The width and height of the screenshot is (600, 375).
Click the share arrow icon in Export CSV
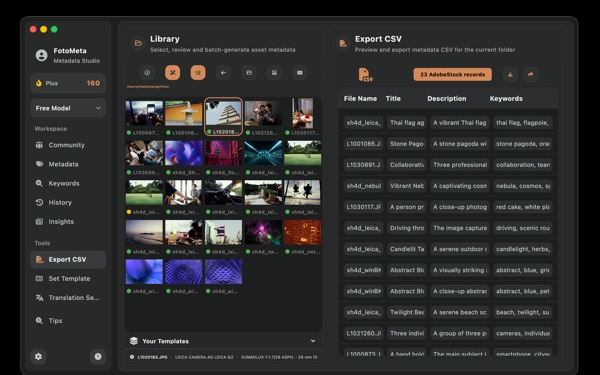tap(530, 75)
